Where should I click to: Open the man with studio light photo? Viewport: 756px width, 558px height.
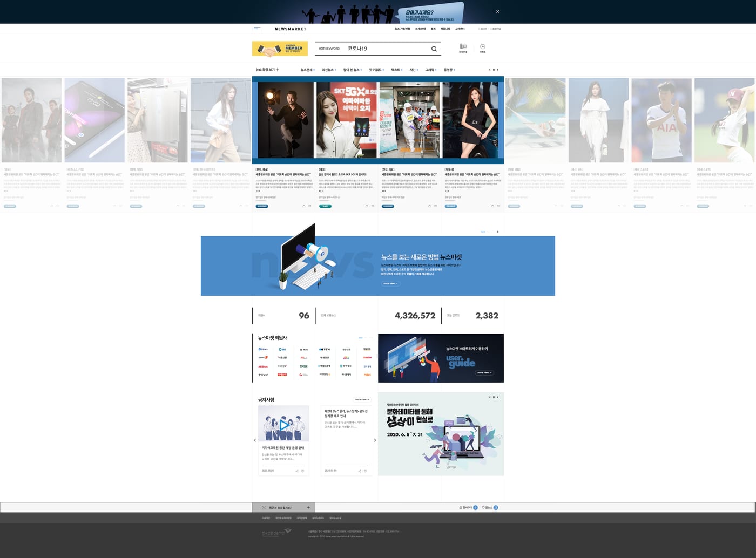(x=286, y=120)
